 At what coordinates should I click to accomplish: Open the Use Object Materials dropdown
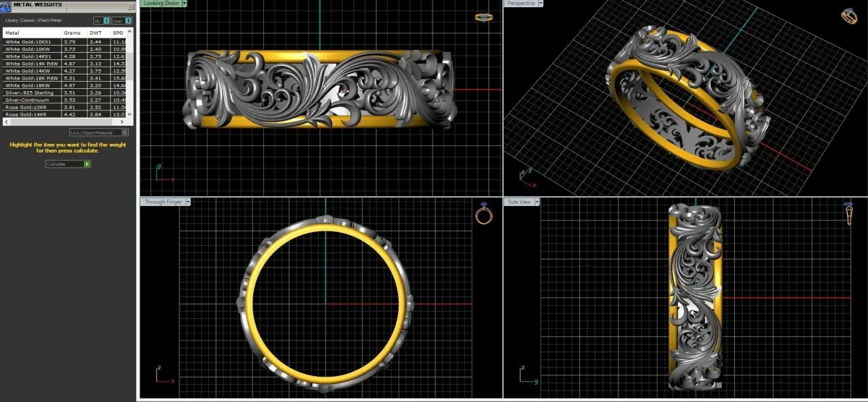(99, 132)
